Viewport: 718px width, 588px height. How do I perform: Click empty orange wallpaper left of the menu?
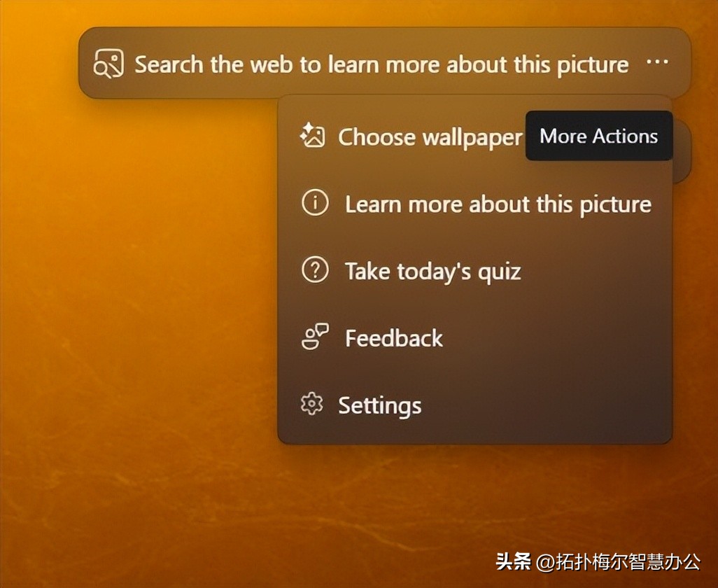tap(140, 280)
